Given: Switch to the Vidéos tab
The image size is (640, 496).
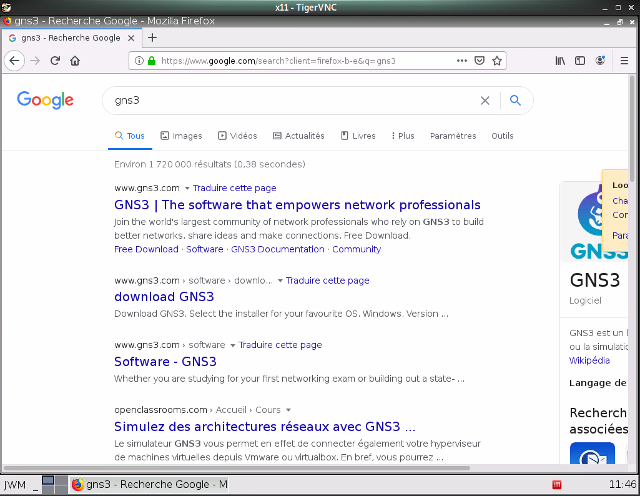Looking at the screenshot, I should tap(238, 136).
